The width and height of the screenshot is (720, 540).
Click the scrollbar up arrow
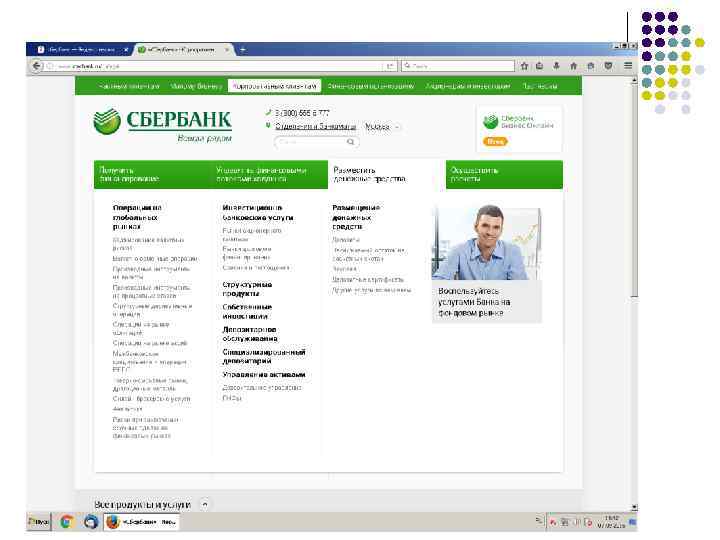click(634, 80)
